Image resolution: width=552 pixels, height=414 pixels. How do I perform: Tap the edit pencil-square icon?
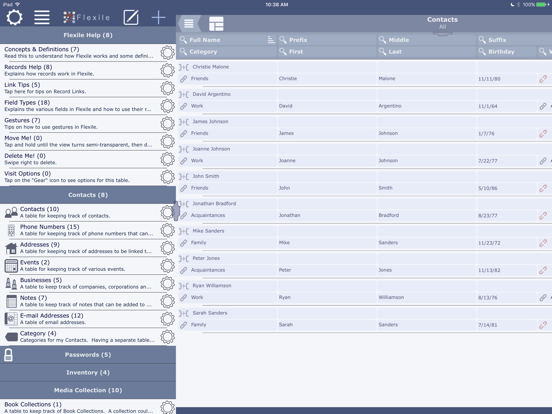[x=131, y=17]
